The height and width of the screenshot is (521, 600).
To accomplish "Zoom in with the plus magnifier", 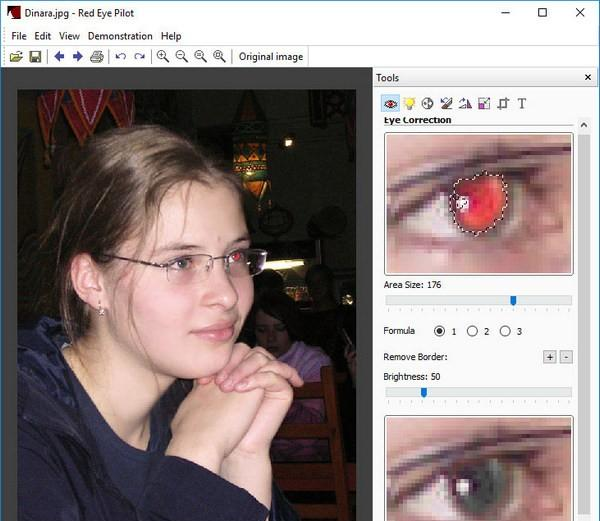I will click(163, 57).
